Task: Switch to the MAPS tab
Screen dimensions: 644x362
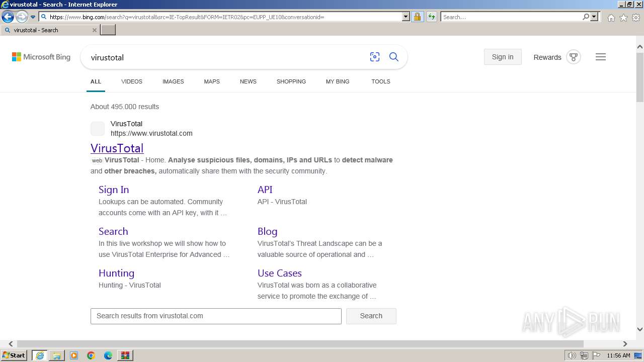Action: 212,81
